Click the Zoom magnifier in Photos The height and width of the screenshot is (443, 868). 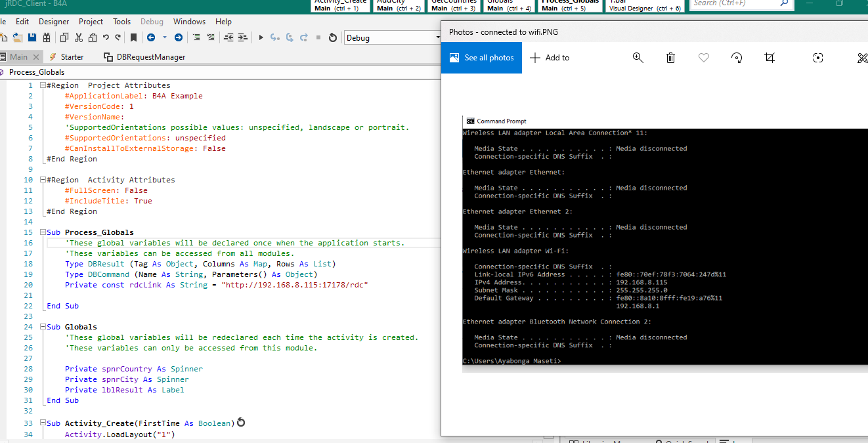pos(638,58)
